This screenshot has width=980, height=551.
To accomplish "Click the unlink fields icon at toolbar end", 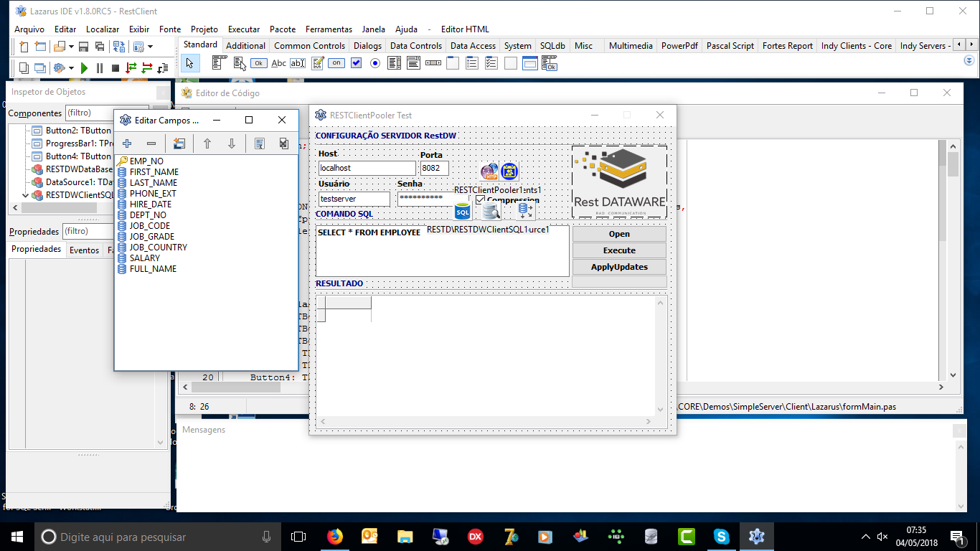I will pos(284,143).
